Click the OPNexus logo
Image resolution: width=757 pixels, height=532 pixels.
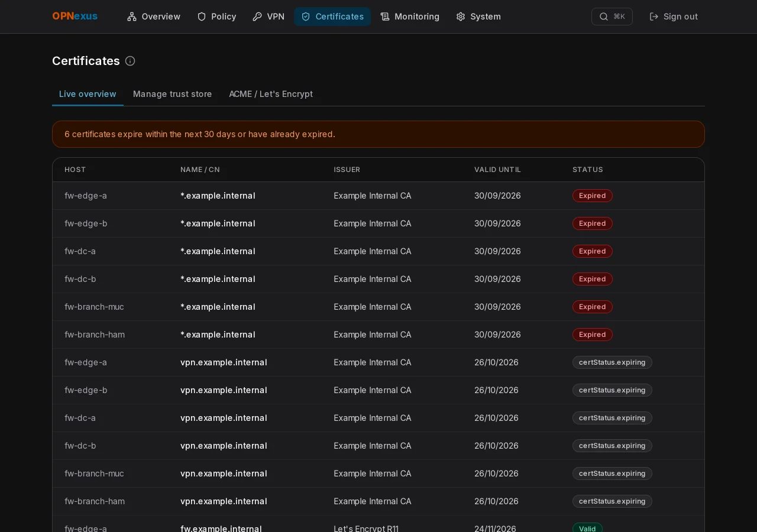[75, 17]
